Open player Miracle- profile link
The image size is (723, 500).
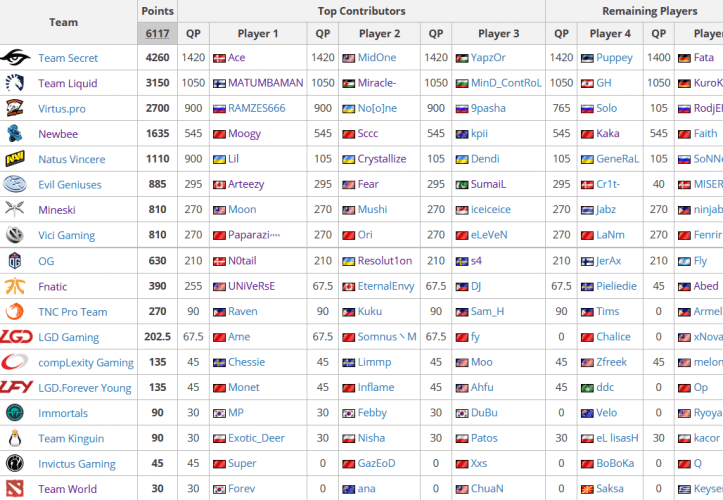point(376,84)
